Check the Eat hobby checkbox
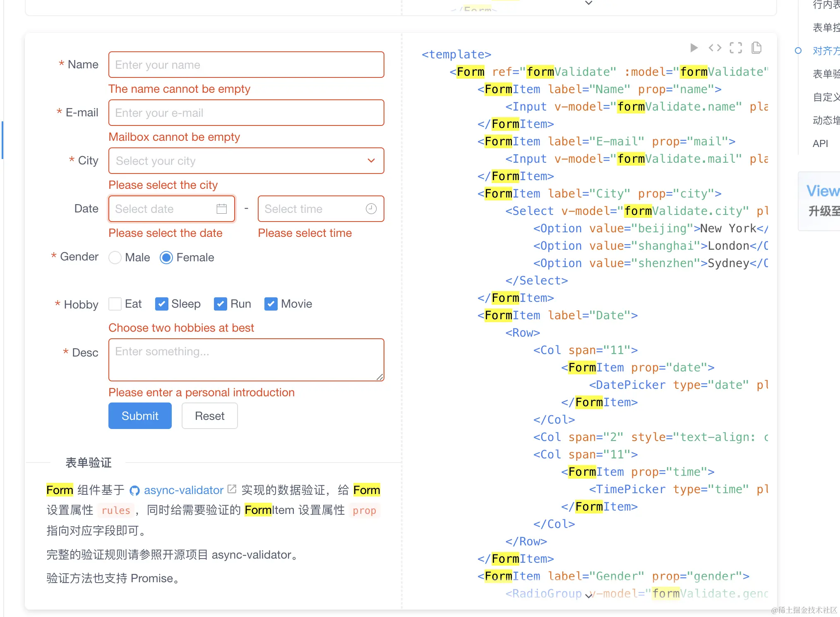This screenshot has height=617, width=840. [115, 304]
